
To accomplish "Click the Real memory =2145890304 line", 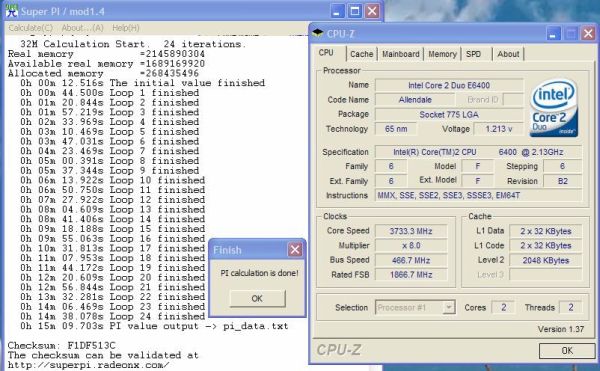I will (106, 54).
